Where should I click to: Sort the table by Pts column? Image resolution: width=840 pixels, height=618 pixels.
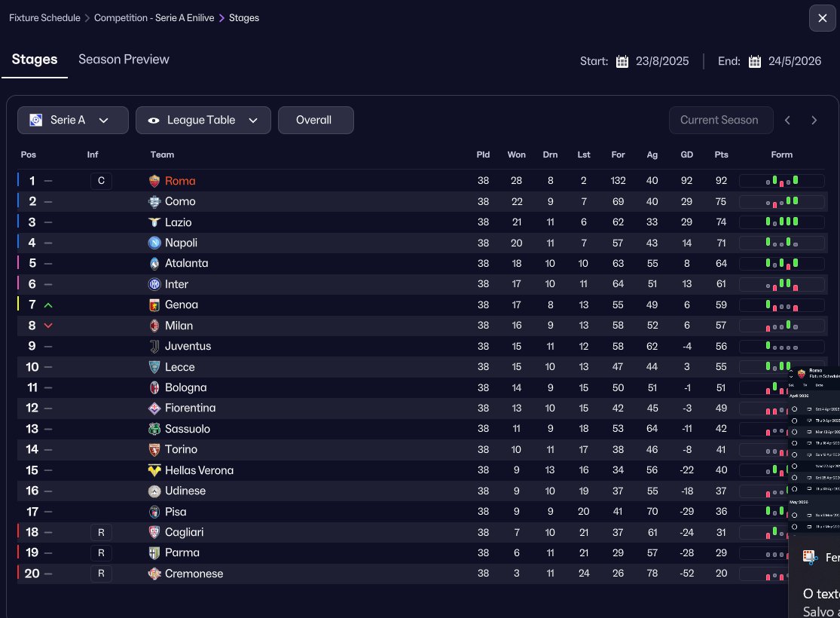click(x=722, y=154)
